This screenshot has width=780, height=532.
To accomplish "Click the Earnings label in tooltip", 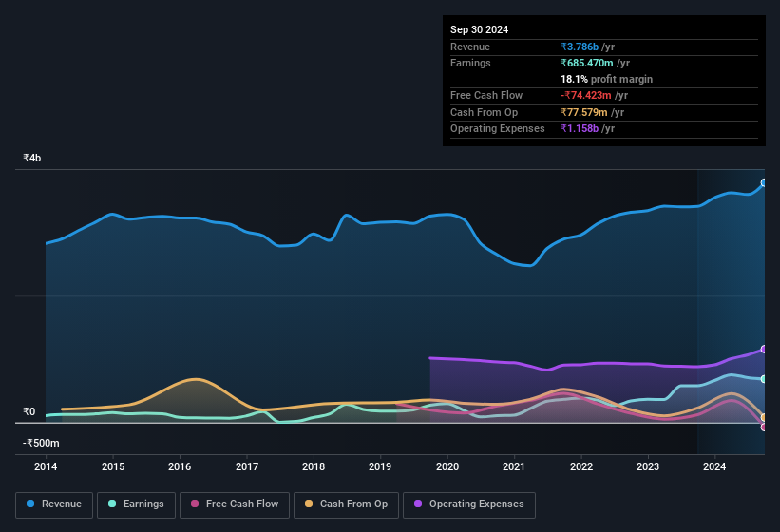I will click(470, 63).
